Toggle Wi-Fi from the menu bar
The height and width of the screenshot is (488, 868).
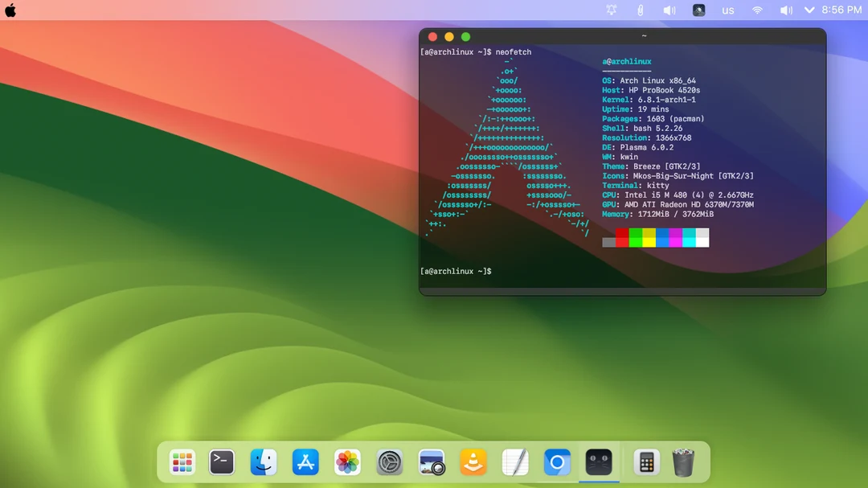coord(757,10)
